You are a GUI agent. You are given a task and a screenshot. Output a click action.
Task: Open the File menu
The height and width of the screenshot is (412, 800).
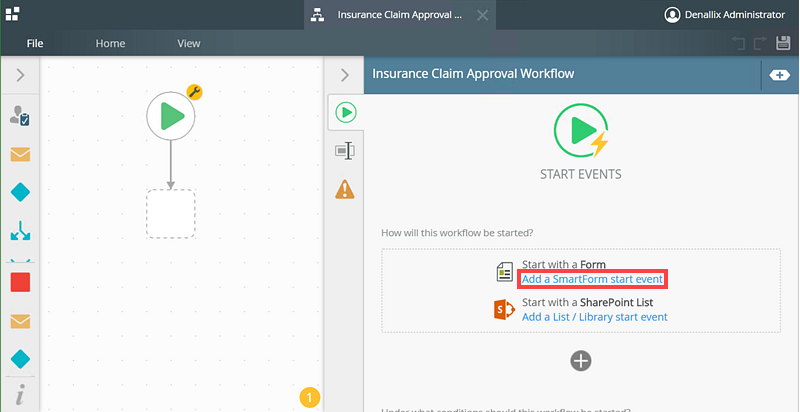pos(35,43)
